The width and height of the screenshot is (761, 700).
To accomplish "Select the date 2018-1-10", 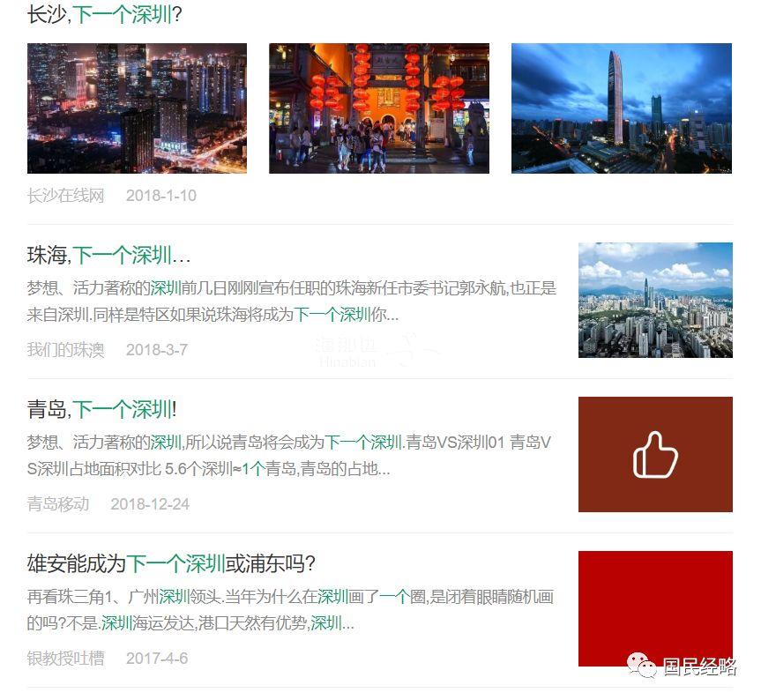I will (x=161, y=196).
